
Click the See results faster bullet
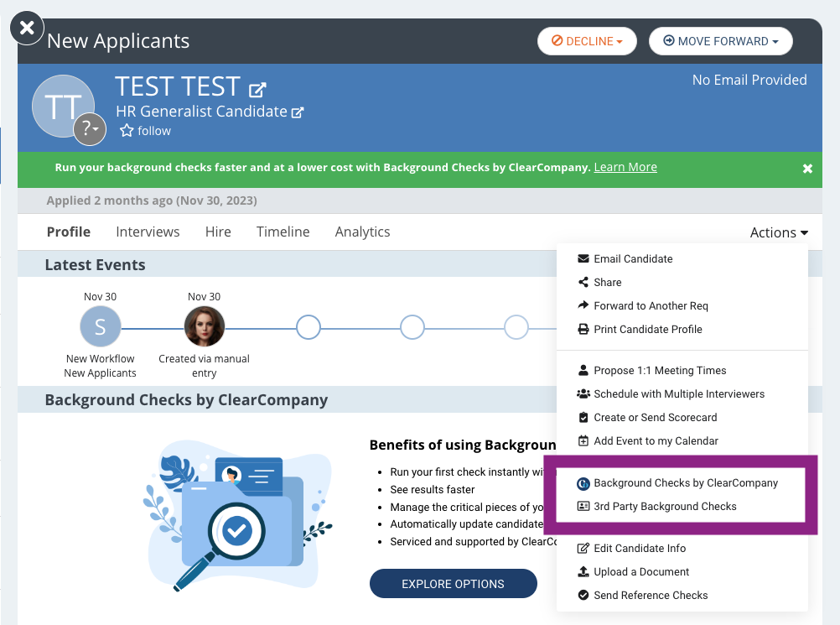[x=433, y=489]
